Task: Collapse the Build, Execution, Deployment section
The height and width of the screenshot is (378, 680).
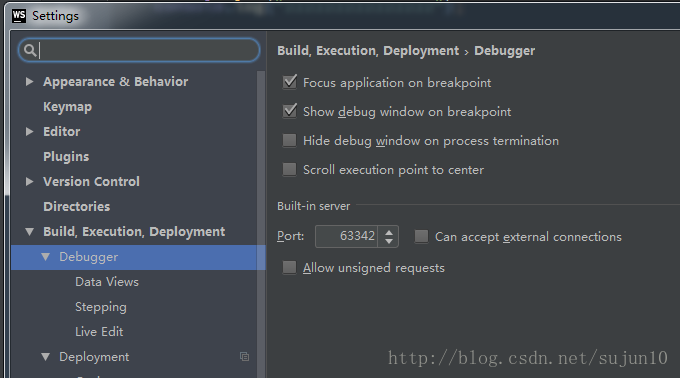Action: [29, 231]
